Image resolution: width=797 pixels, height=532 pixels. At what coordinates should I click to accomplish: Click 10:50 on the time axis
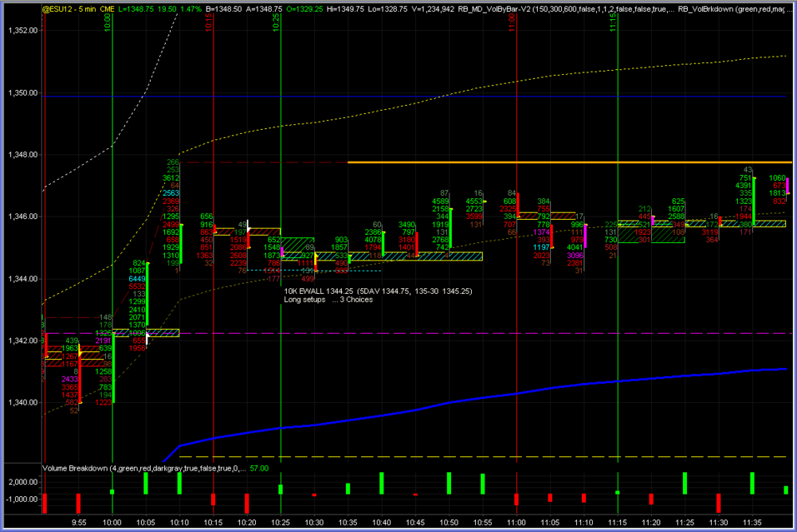tap(449, 522)
